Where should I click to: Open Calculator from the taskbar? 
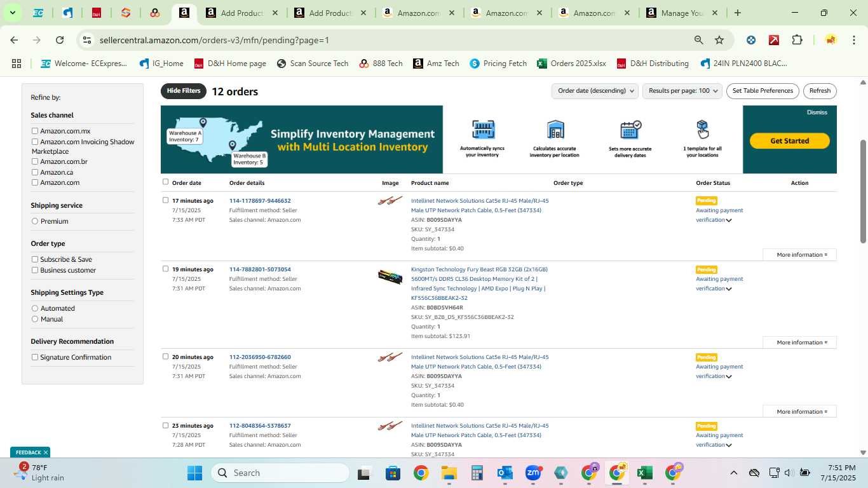[x=477, y=473]
